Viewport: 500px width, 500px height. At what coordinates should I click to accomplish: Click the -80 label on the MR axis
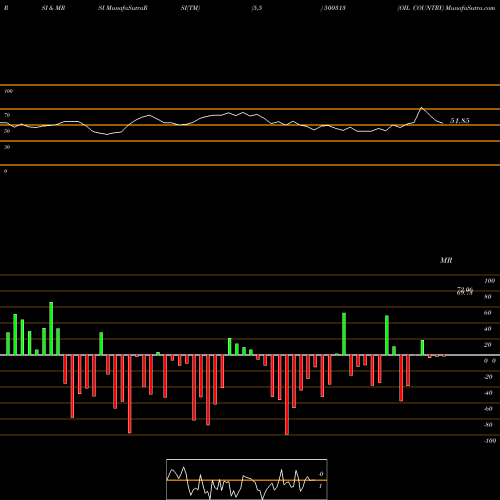tap(488, 425)
